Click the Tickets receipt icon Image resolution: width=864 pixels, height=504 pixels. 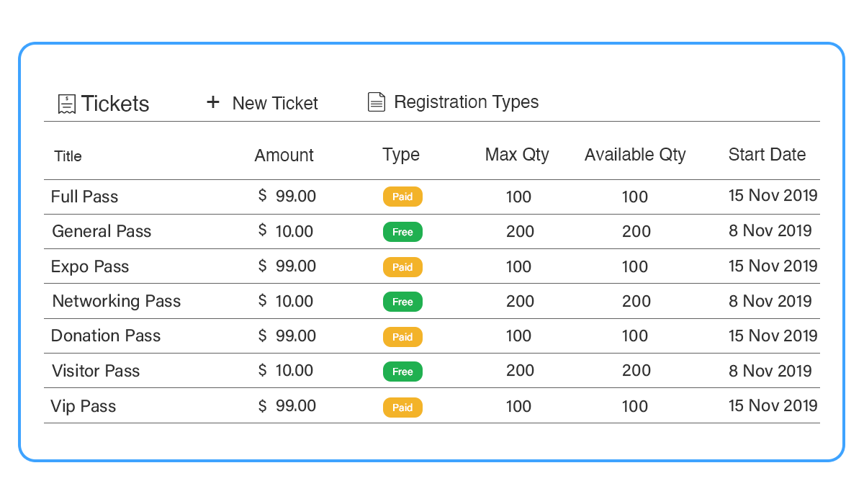click(67, 104)
